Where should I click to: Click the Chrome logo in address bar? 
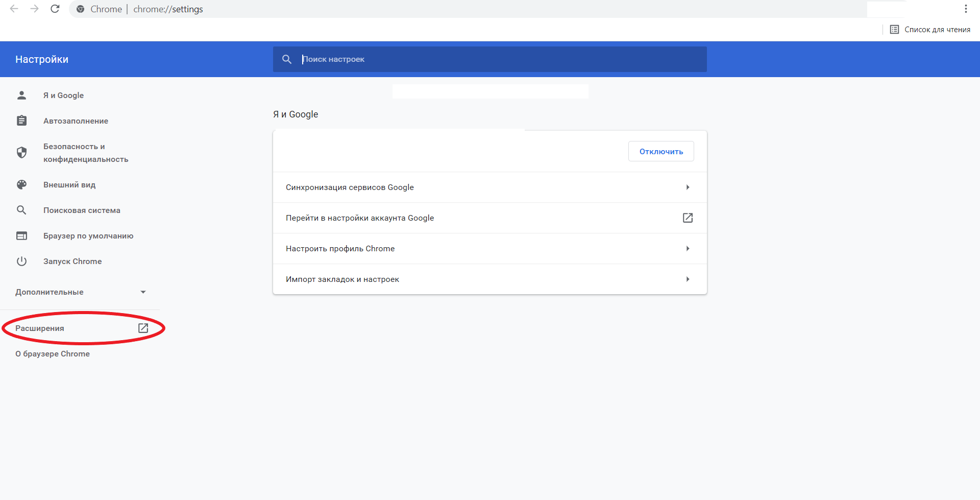point(80,9)
